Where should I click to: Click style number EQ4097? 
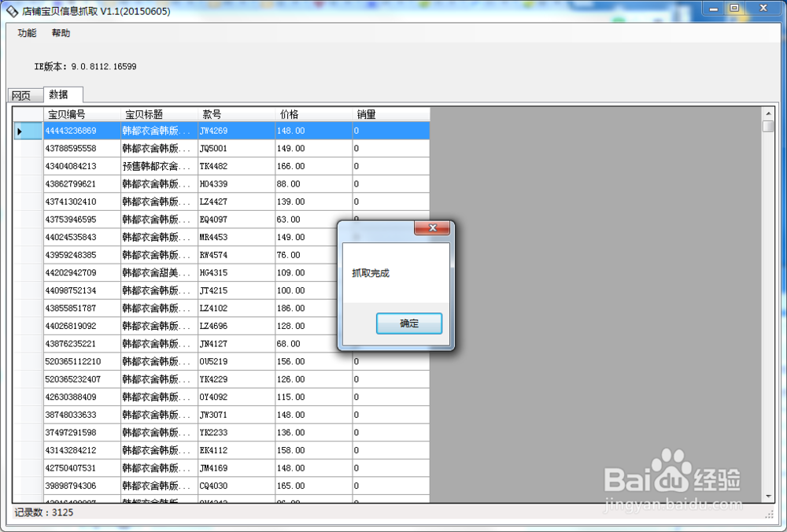click(236, 220)
